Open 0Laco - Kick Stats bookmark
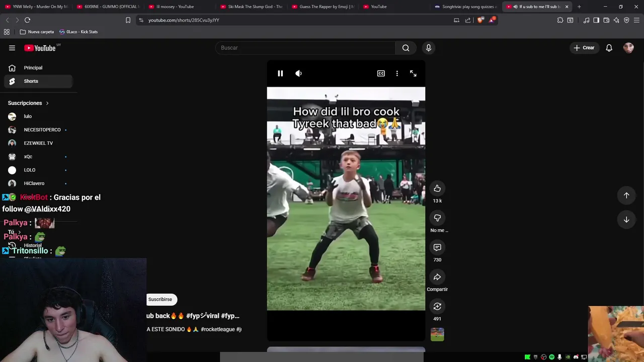The image size is (644, 362). tap(78, 32)
